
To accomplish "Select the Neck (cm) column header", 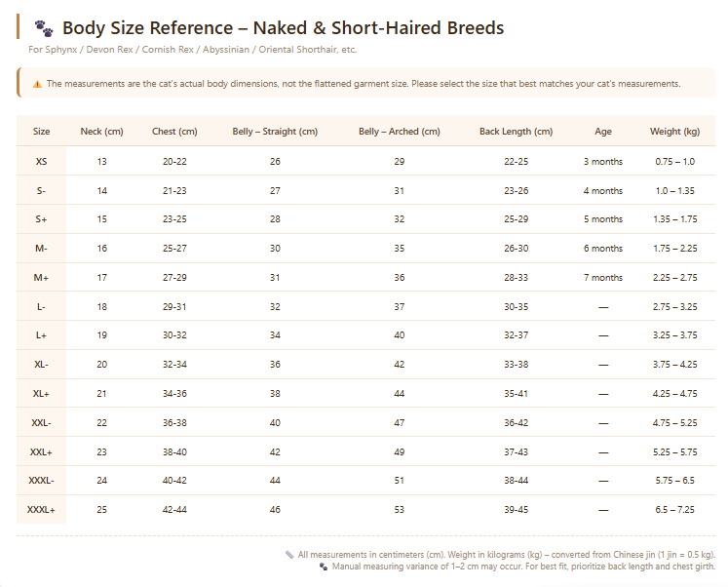I will 101,132.
